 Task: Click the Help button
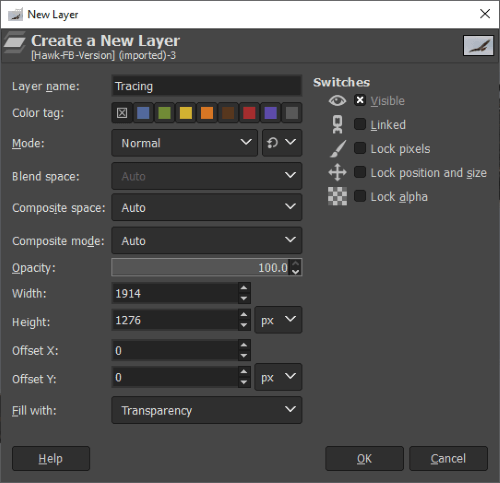pyautogui.click(x=51, y=459)
